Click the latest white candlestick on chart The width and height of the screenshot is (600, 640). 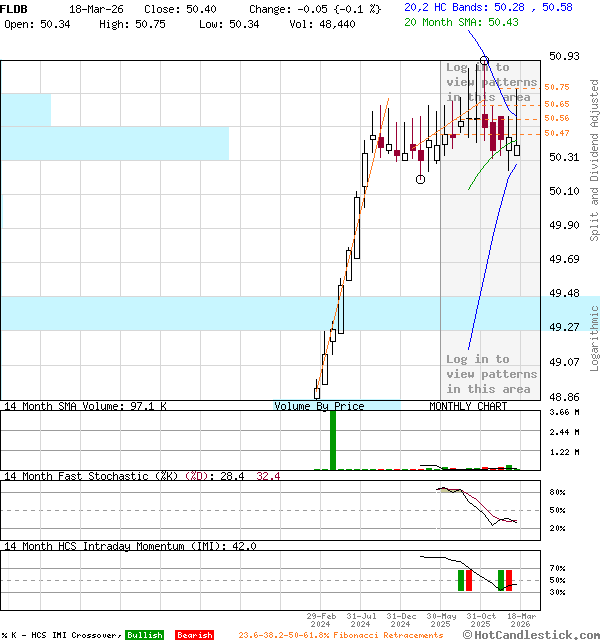(517, 150)
